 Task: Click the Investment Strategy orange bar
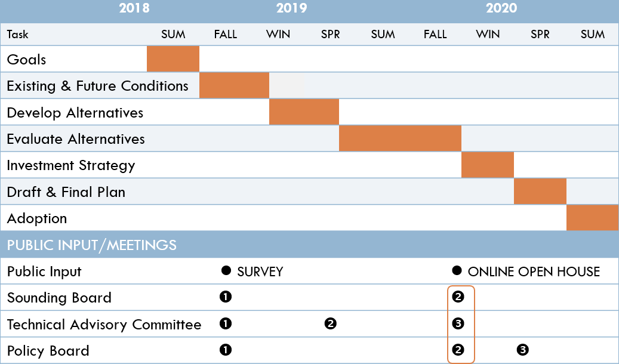pos(488,165)
